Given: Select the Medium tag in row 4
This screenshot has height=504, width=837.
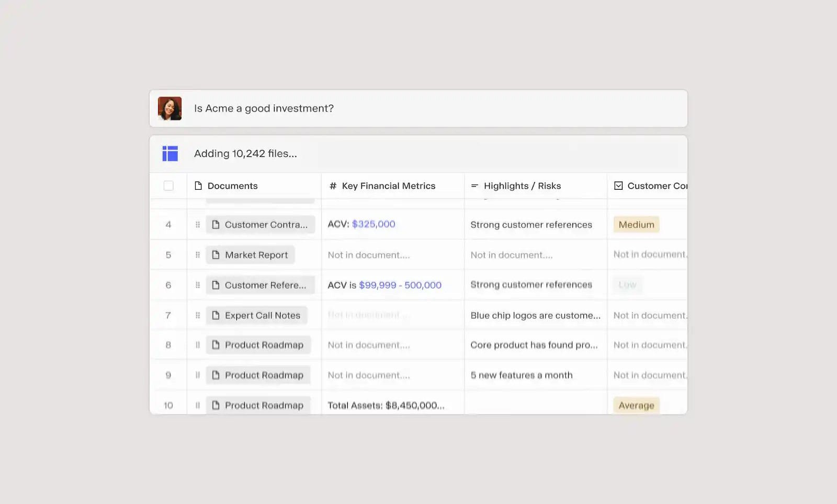Looking at the screenshot, I should [636, 225].
